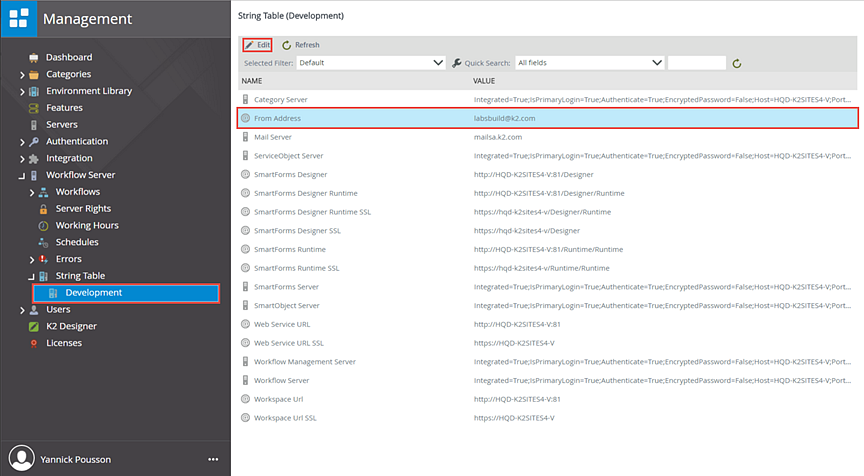This screenshot has height=476, width=864.
Task: Click the Authentication key icon
Action: [x=34, y=142]
